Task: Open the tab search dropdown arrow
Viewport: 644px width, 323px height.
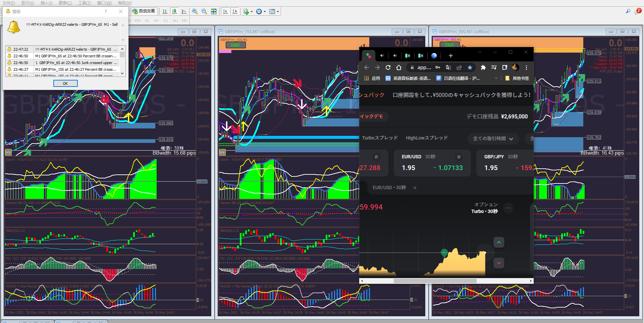Action: (x=480, y=52)
